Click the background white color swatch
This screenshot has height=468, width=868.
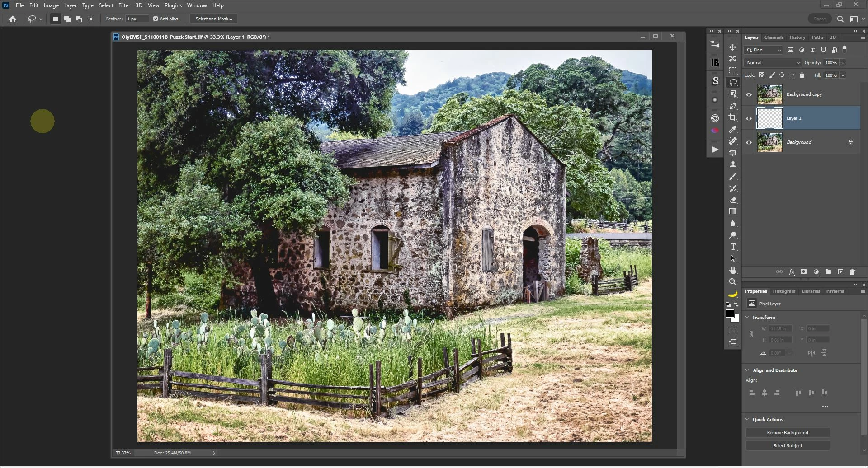click(736, 319)
